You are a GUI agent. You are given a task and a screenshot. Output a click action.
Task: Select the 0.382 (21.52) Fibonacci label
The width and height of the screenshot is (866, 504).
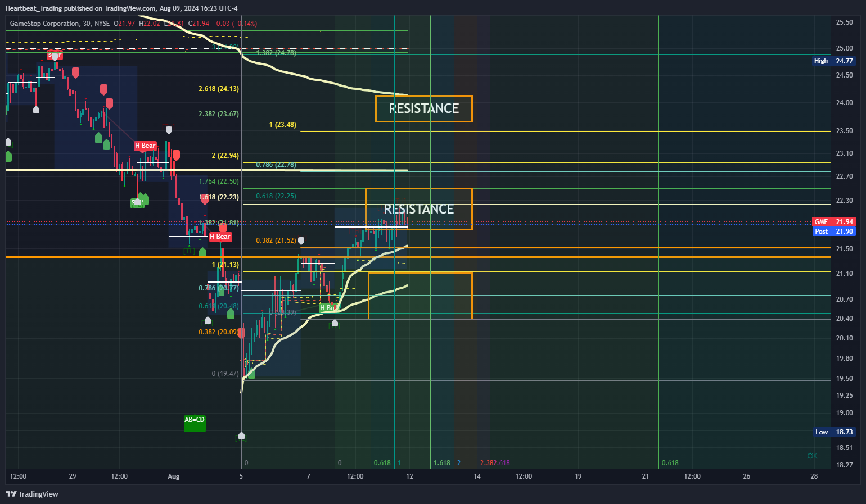276,240
